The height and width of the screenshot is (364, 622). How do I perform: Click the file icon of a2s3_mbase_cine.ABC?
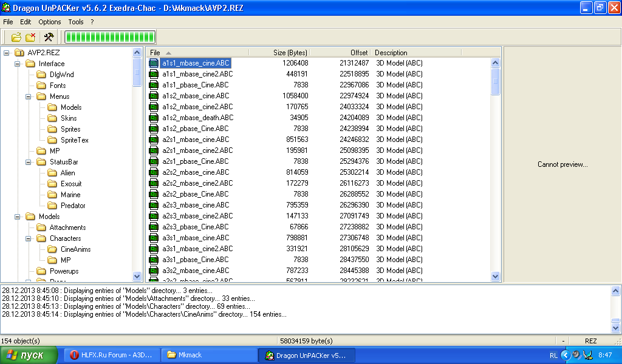154,205
